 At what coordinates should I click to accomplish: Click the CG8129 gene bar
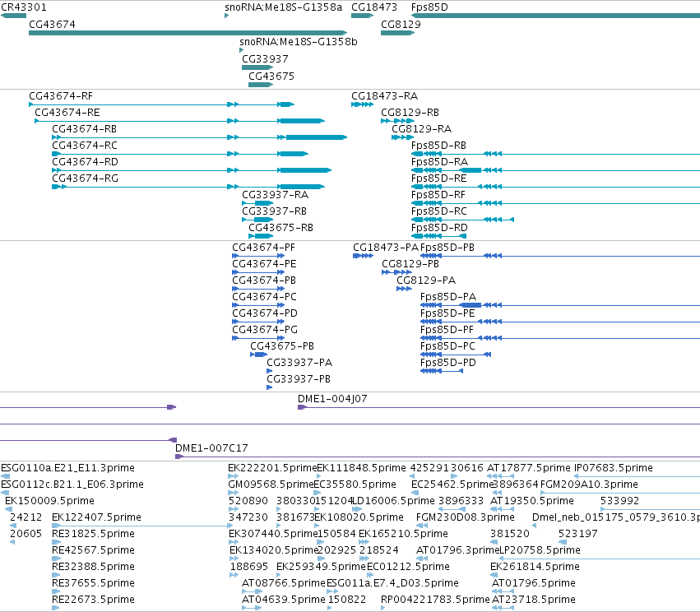tap(397, 33)
